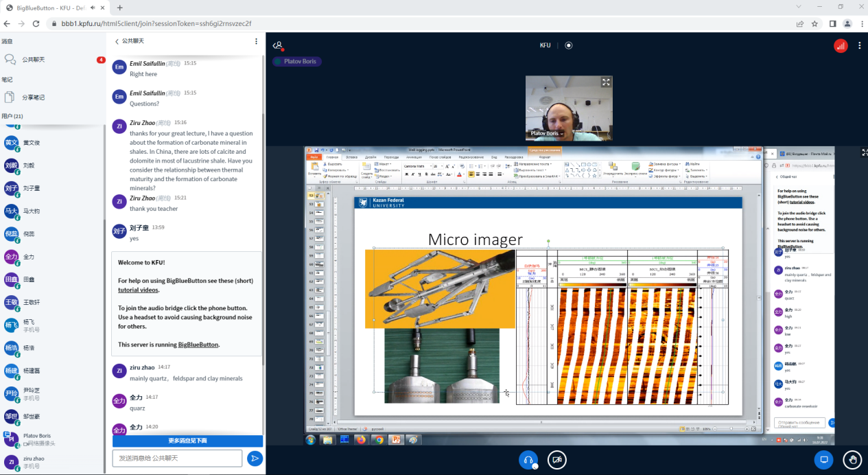Click the browser bookmark star icon

click(x=814, y=23)
